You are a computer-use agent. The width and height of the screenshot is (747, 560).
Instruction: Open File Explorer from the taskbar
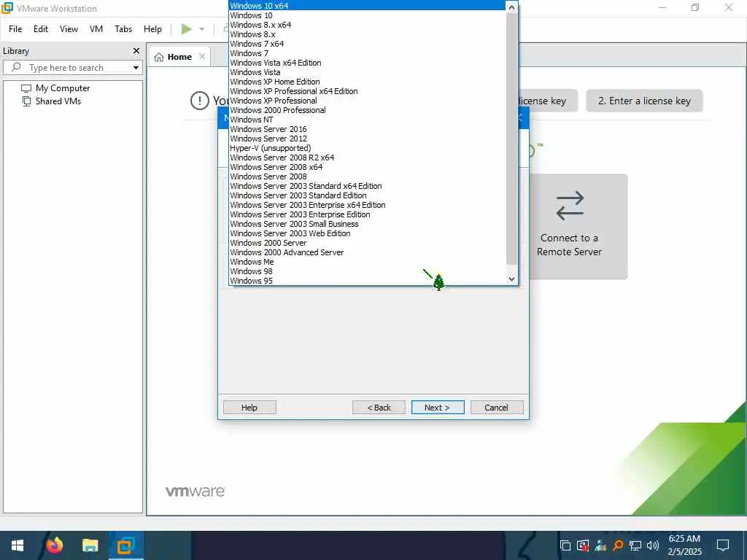click(x=90, y=545)
